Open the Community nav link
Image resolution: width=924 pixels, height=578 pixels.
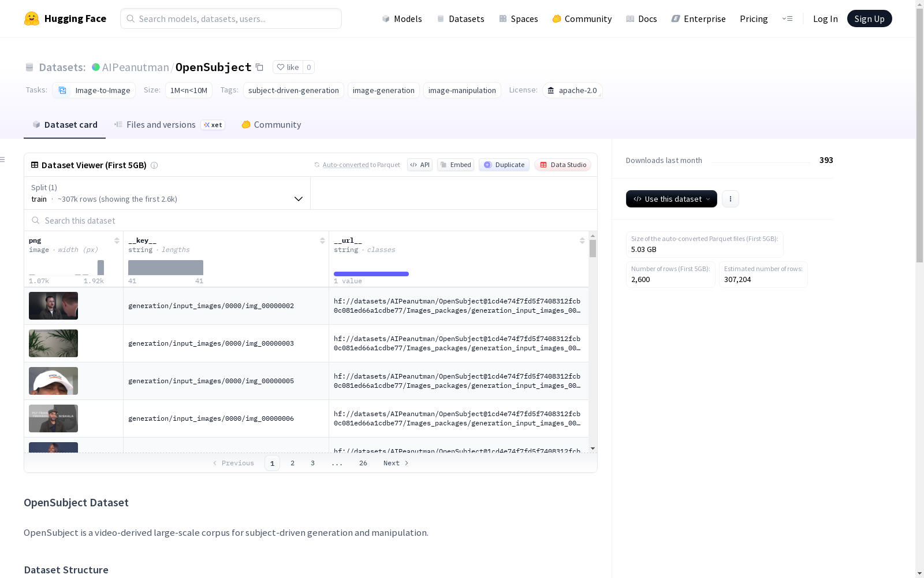point(582,18)
